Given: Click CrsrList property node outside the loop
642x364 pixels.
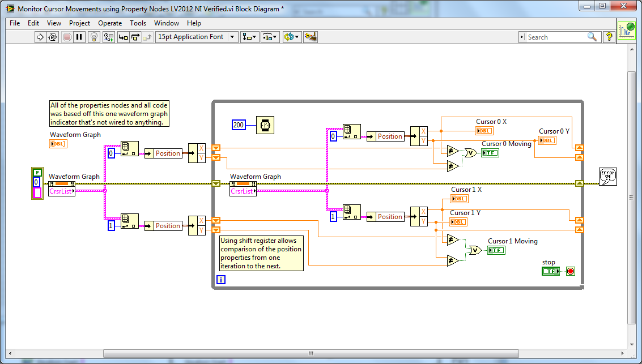Looking at the screenshot, I should tap(62, 189).
